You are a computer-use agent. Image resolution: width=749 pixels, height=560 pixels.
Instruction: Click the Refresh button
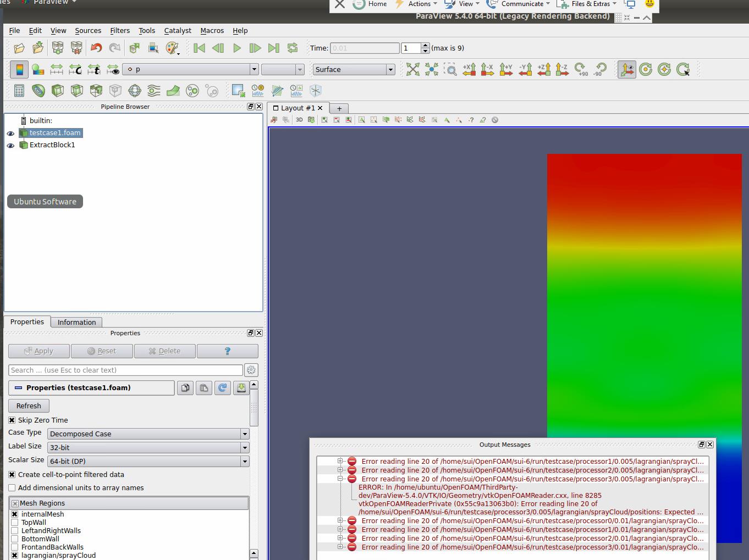(29, 406)
